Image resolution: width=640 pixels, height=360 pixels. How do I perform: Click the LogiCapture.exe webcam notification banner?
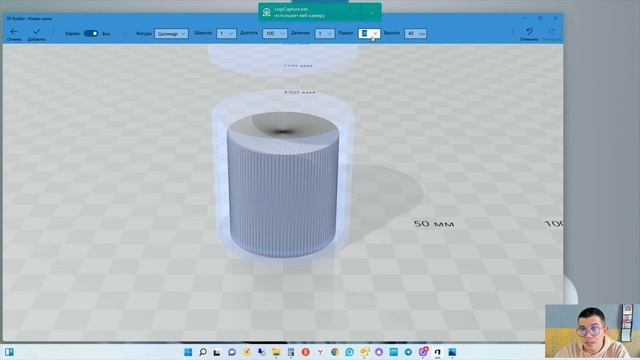320,12
